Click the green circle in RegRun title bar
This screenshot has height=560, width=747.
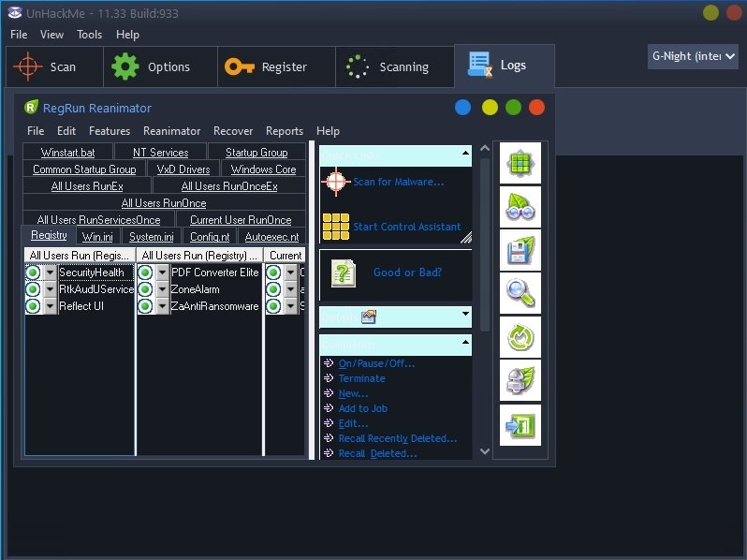tap(513, 108)
